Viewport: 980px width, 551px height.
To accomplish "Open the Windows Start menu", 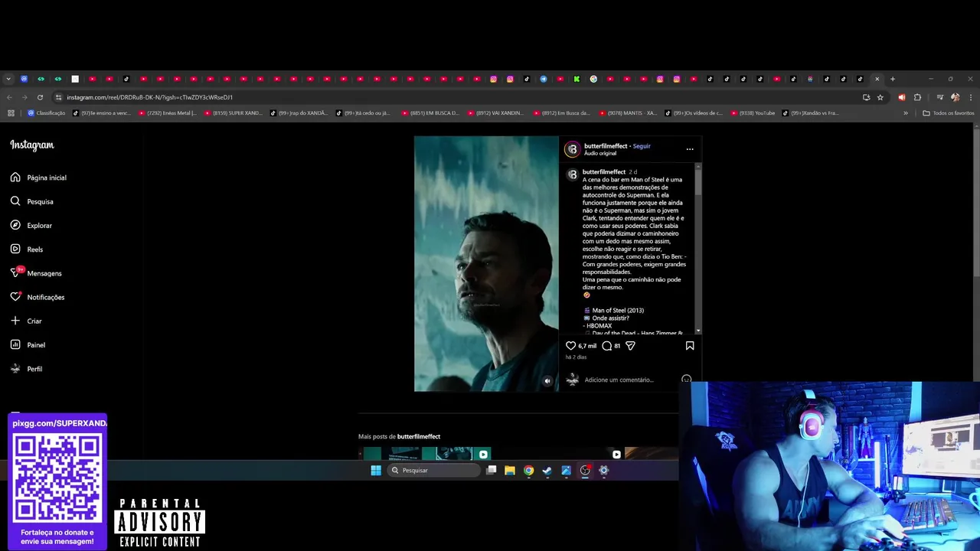I will click(x=376, y=471).
